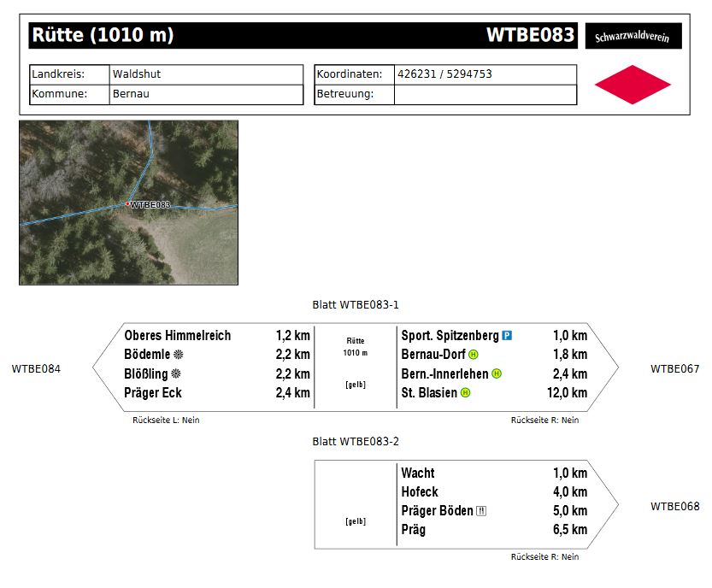Select the WTBE067 neighbouring signpost label
Viewport: 712px width, 588px height.
click(674, 369)
